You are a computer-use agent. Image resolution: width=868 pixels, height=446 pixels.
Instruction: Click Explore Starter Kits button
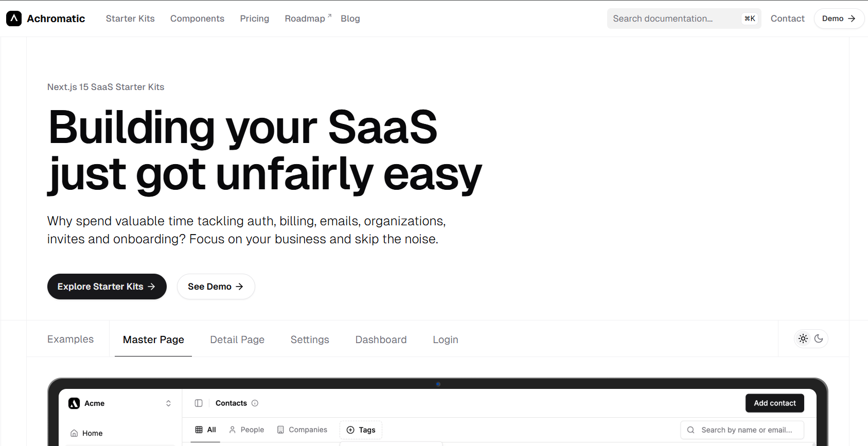tap(107, 287)
